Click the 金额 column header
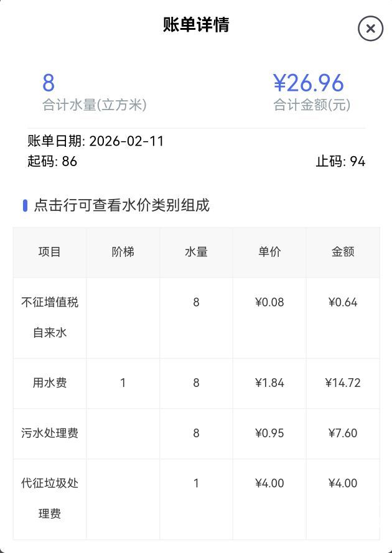Screen dimensions: 392x553 [343, 252]
